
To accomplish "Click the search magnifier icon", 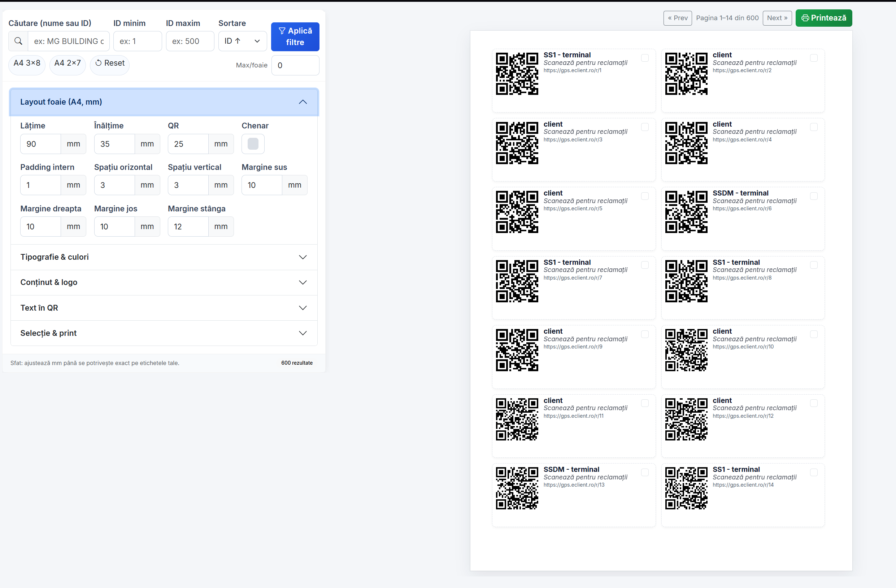I will point(18,41).
